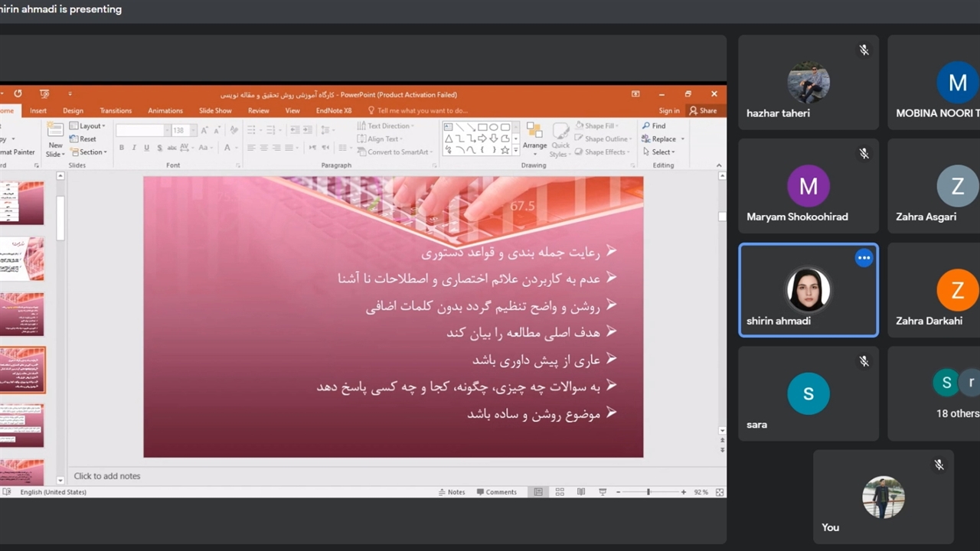Start slide show from status bar icon
Viewport: 980px width, 551px height.
pyautogui.click(x=603, y=492)
